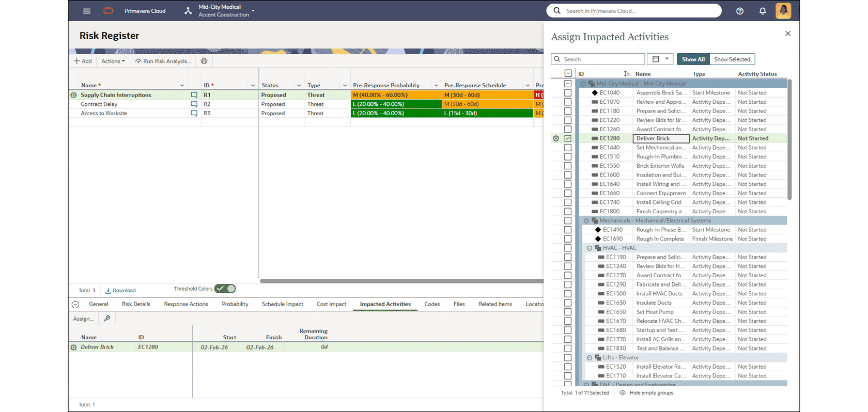Switch to the Response Actions tab

(186, 304)
